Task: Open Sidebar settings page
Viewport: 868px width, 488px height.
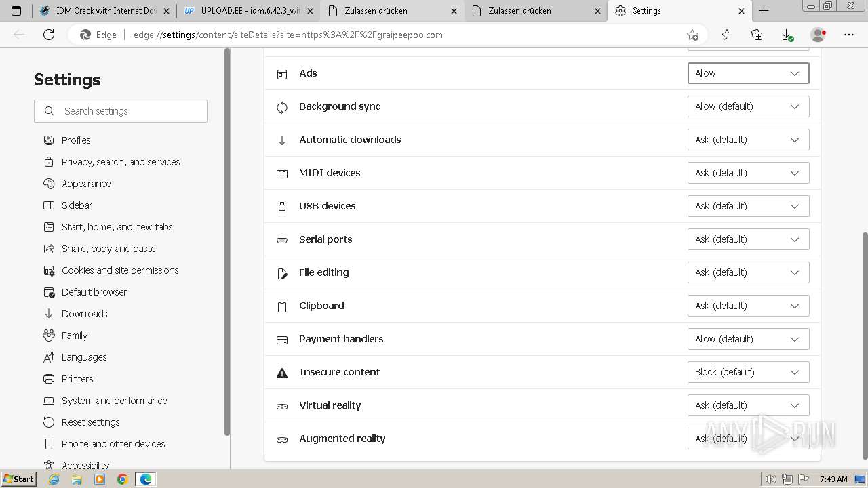Action: 77,205
